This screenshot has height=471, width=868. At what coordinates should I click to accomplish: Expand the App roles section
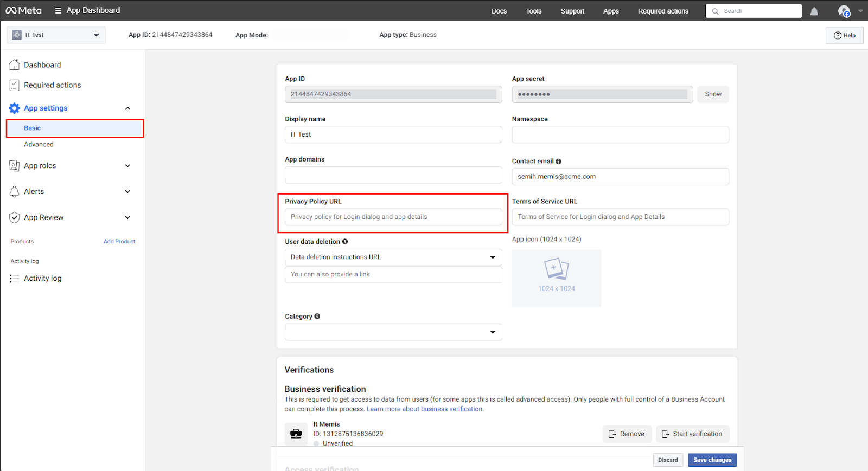click(x=127, y=166)
